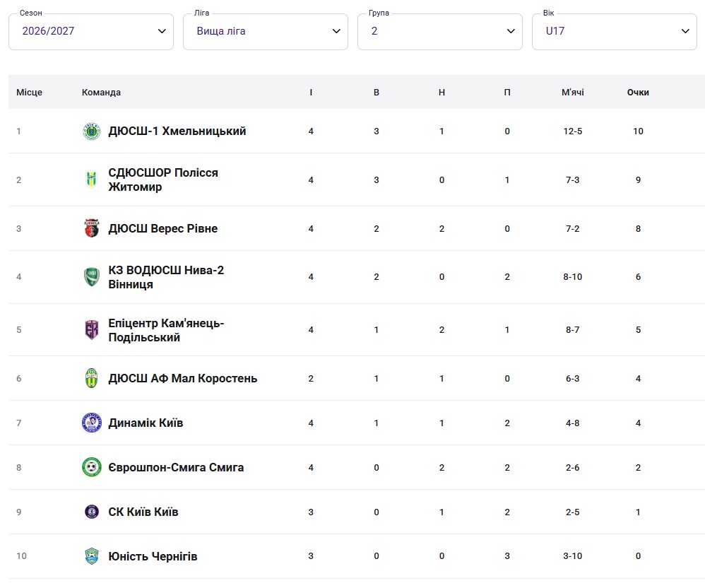Open the Ліга dropdown showing Вища ліга

[x=266, y=32]
